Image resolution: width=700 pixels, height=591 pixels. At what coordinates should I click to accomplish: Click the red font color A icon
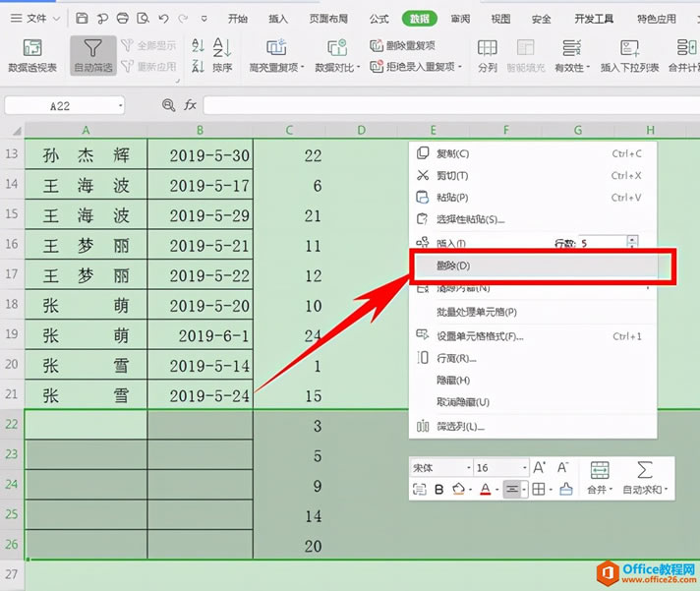[486, 490]
